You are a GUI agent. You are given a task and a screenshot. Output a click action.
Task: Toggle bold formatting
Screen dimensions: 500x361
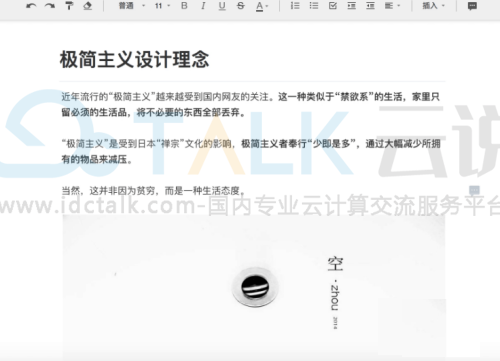pyautogui.click(x=184, y=6)
